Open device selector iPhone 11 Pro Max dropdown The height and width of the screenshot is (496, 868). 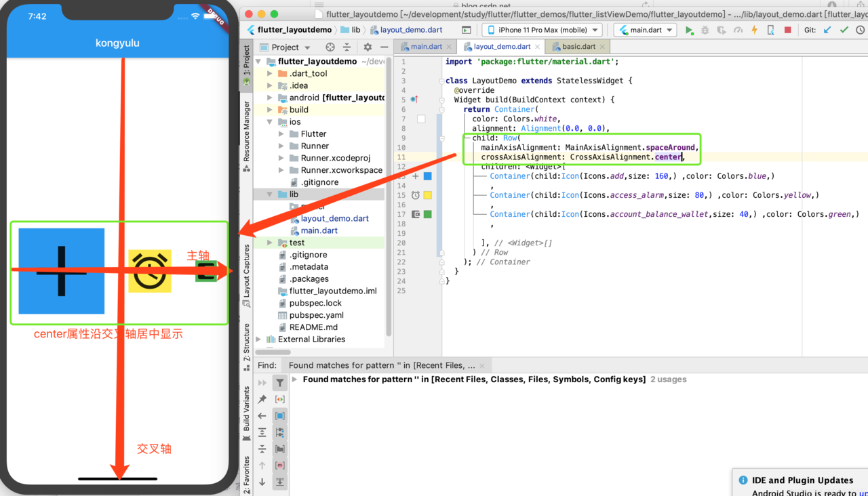[542, 30]
